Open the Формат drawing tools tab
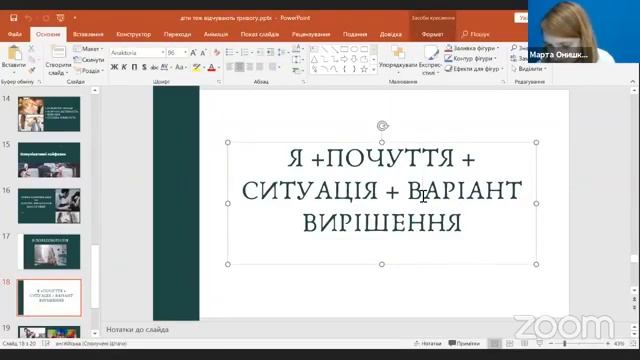This screenshot has height=360, width=640. click(432, 34)
